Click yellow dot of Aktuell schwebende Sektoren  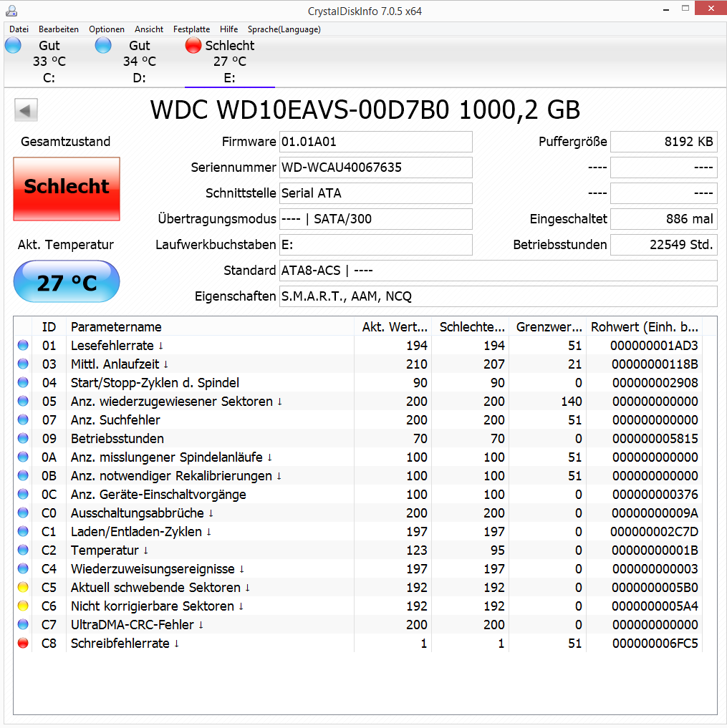coord(23,587)
